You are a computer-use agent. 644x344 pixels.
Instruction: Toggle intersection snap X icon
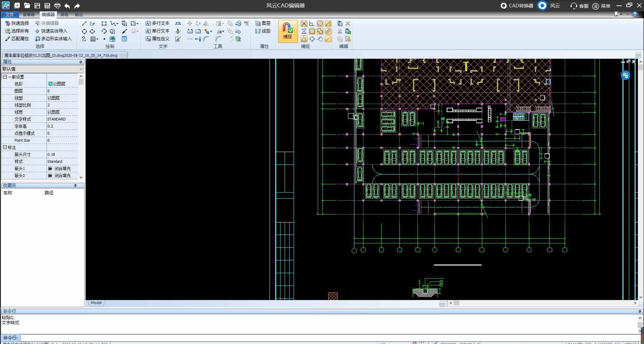coord(304,23)
